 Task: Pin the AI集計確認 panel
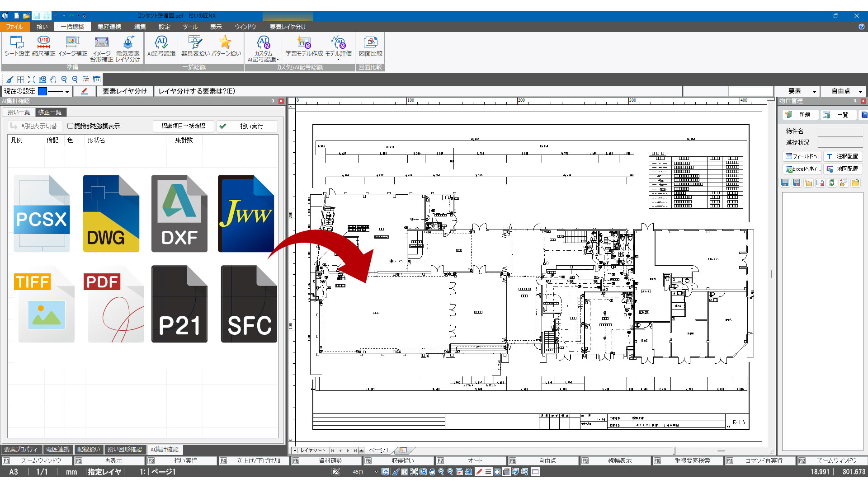pyautogui.click(x=273, y=101)
